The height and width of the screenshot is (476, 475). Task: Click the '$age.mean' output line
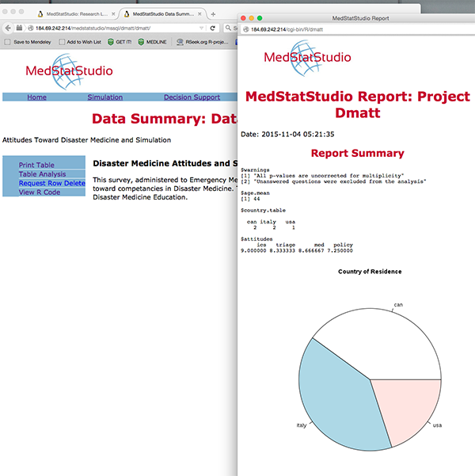255,193
